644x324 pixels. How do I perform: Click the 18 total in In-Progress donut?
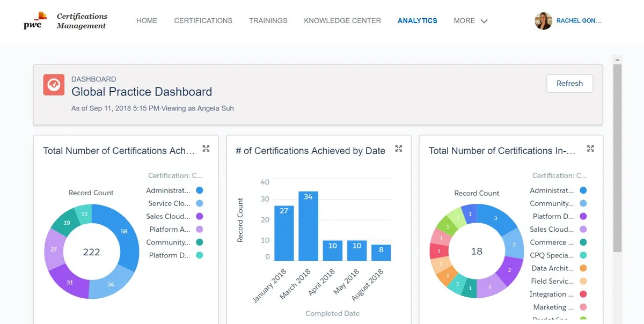click(477, 252)
